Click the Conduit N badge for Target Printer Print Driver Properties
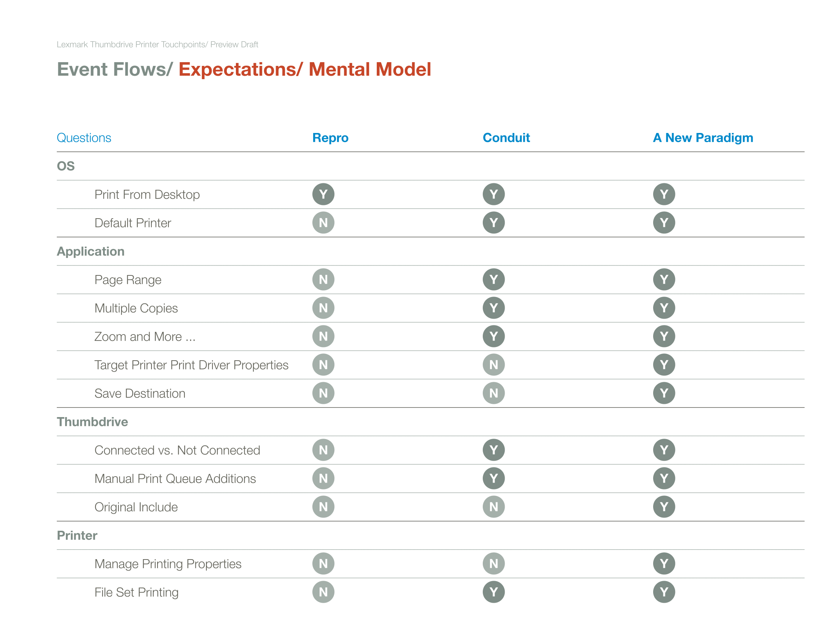This screenshot has width=833, height=644. (493, 365)
